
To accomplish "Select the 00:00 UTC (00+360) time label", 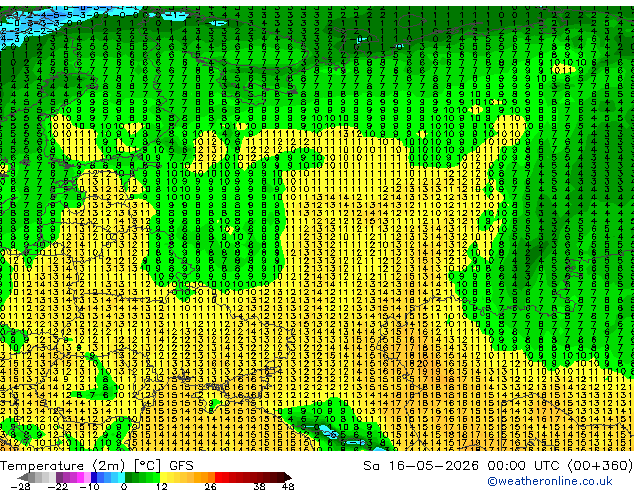I will tap(560, 466).
